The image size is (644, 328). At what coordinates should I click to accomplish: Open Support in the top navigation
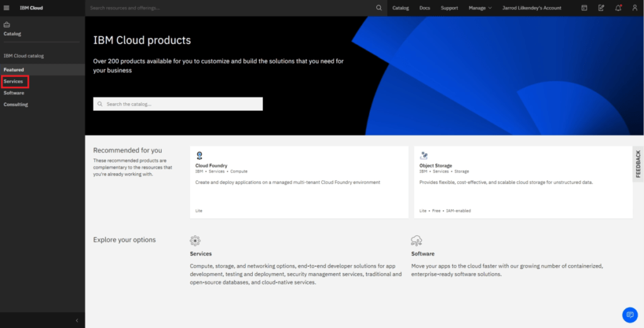coord(449,8)
